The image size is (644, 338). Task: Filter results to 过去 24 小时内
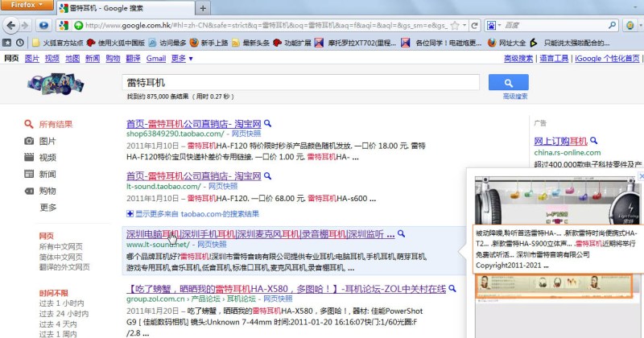click(64, 313)
